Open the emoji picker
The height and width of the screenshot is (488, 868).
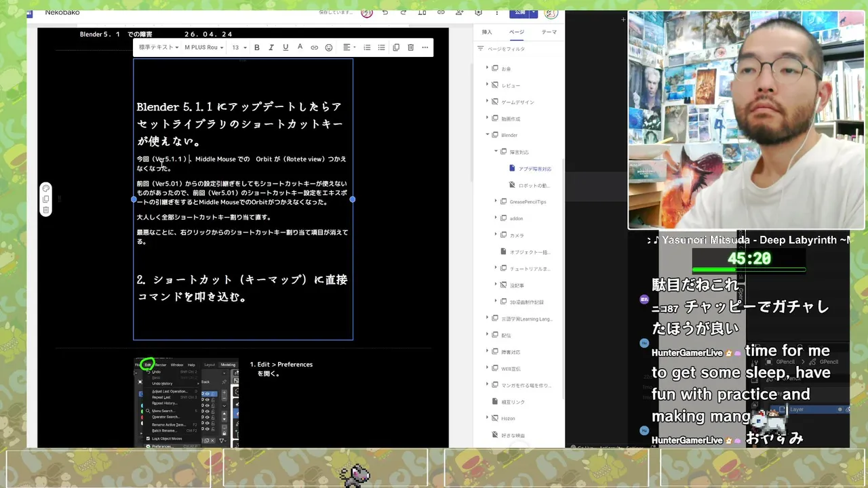(x=329, y=47)
